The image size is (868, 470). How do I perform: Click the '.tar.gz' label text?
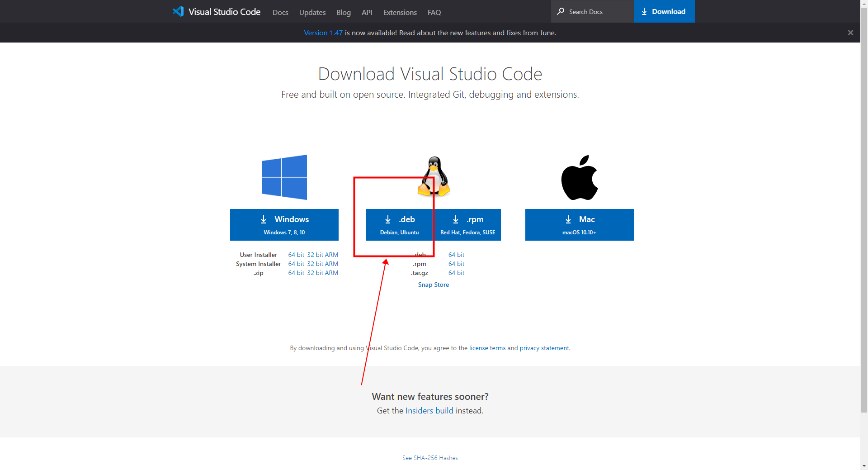[x=420, y=273]
